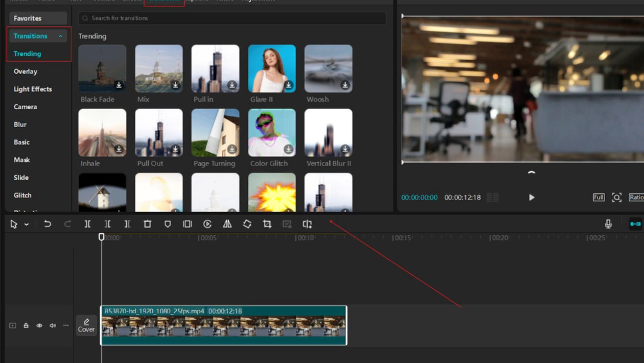Hide the video track with eye icon

click(39, 326)
